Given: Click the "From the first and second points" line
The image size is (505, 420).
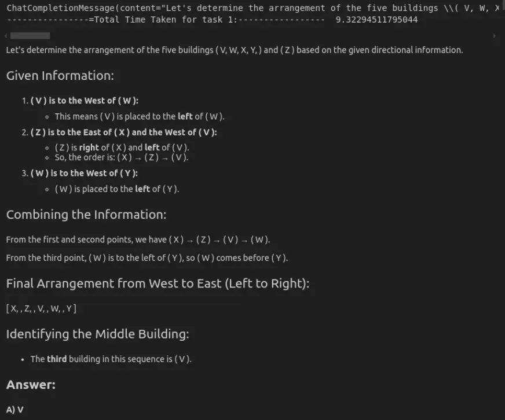Looking at the screenshot, I should pyautogui.click(x=138, y=240).
